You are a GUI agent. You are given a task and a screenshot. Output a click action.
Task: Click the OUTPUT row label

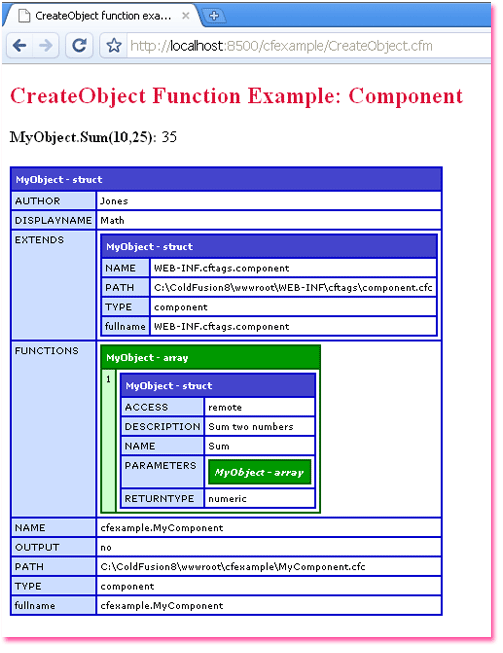tap(54, 547)
